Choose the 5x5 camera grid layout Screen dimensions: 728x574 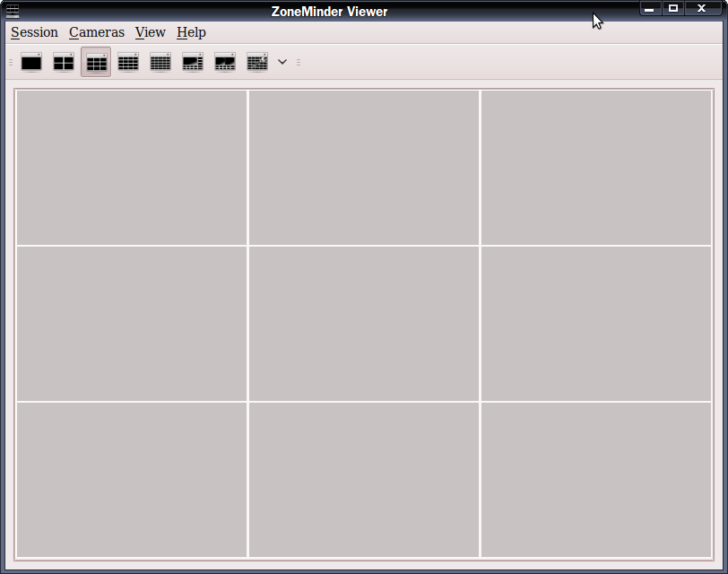point(160,62)
